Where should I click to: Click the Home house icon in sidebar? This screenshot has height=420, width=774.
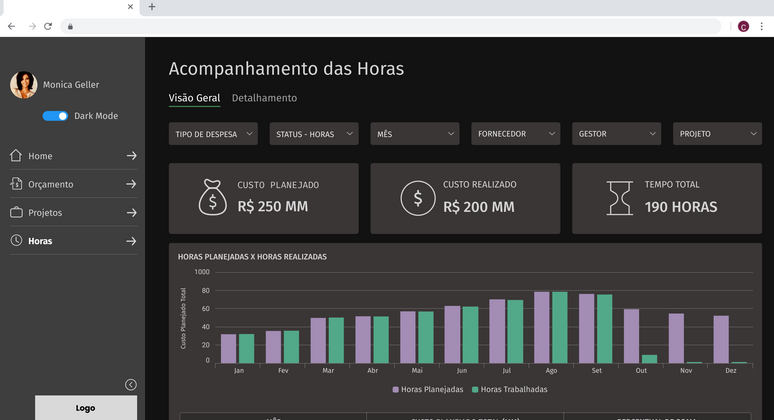(x=16, y=155)
